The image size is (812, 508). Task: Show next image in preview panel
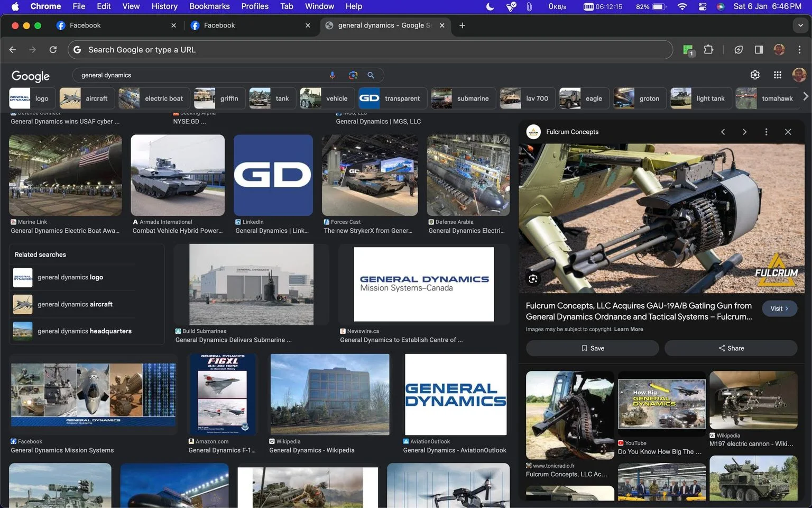point(744,132)
